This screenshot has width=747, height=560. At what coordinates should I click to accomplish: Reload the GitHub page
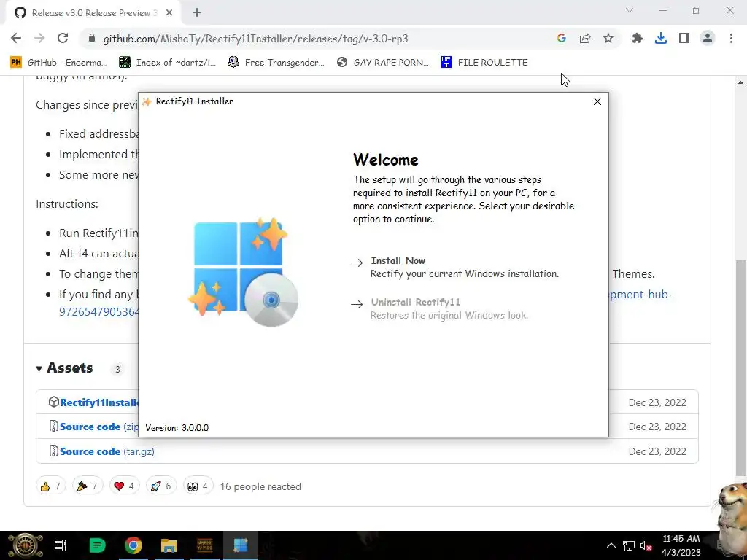pos(63,39)
